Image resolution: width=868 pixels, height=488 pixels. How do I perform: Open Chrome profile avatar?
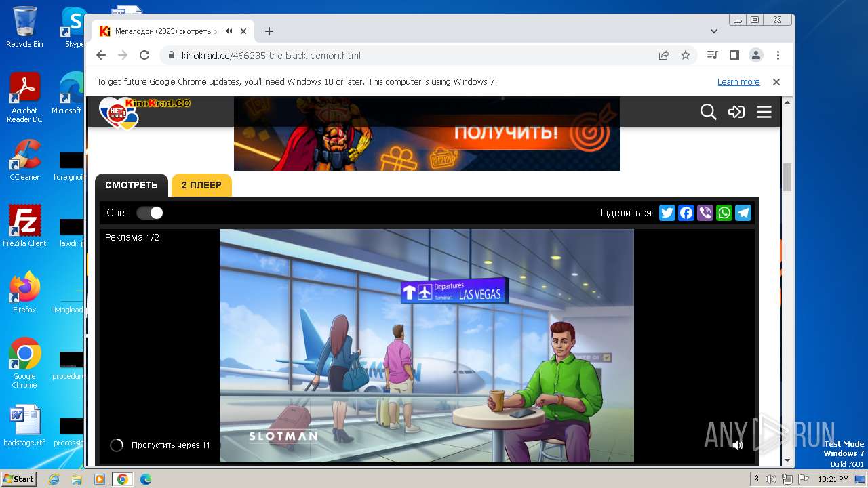(756, 56)
